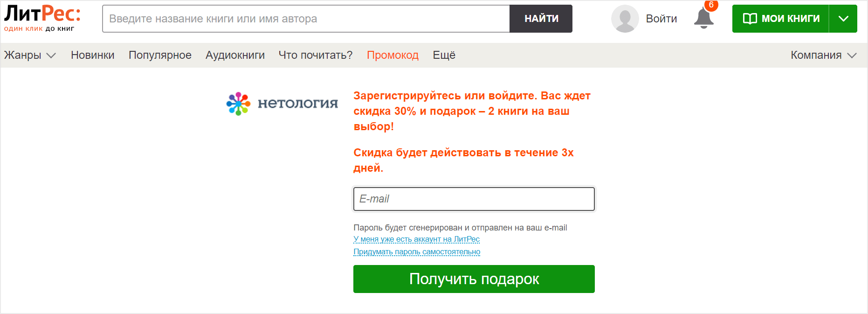Open the notifications bell icon
Screen dimensions: 868x314
[x=704, y=19]
